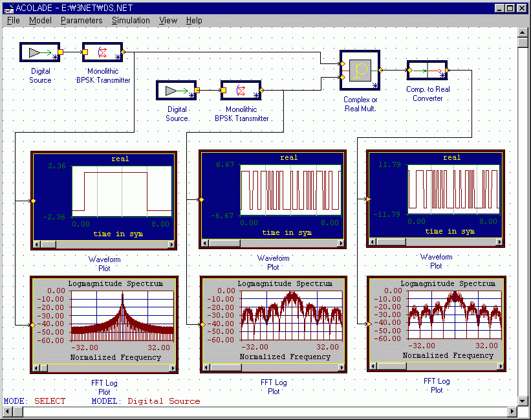
Task: Click right FFT Log Plot scroll-right arrow
Action: pos(500,366)
